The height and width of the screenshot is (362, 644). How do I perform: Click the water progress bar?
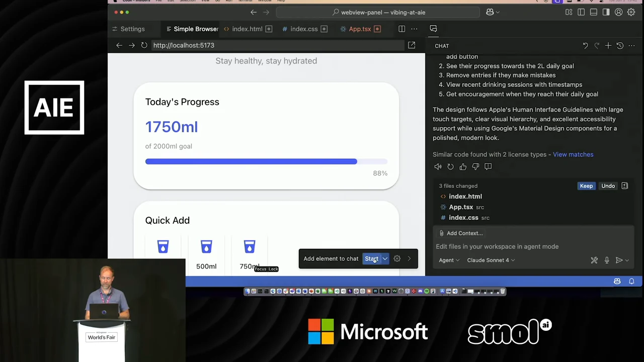point(266,161)
